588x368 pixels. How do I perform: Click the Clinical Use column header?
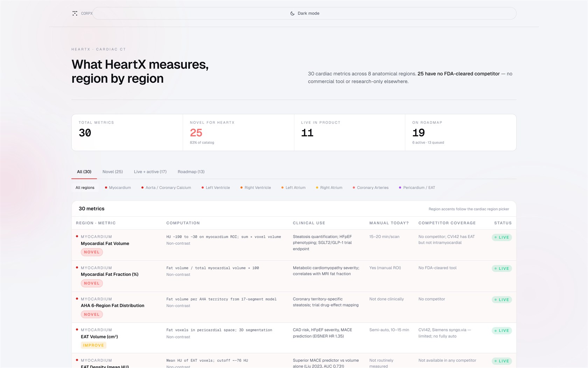click(x=309, y=223)
